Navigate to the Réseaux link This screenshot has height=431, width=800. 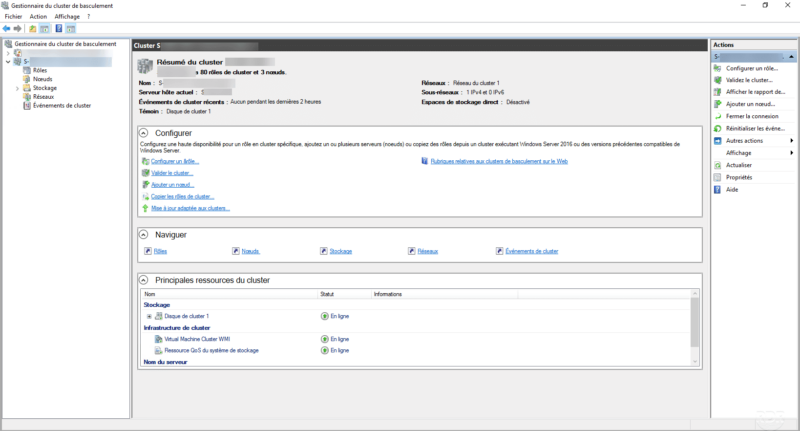coord(428,251)
